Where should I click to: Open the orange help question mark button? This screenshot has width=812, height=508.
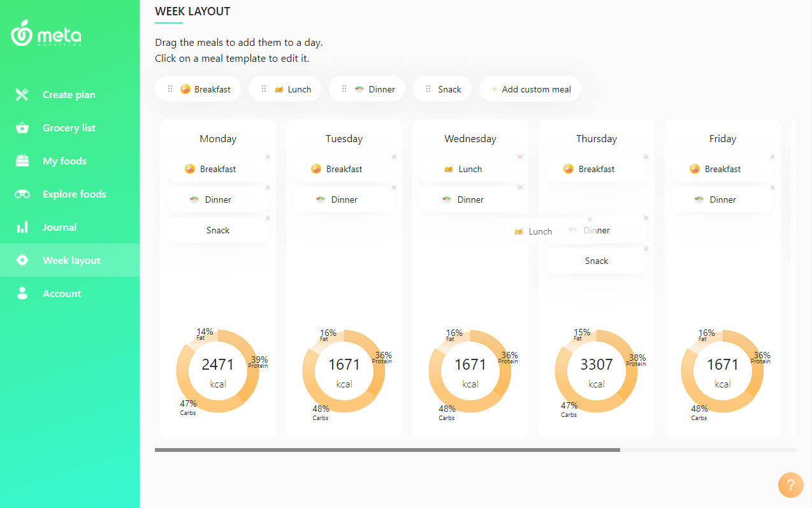[x=790, y=484]
